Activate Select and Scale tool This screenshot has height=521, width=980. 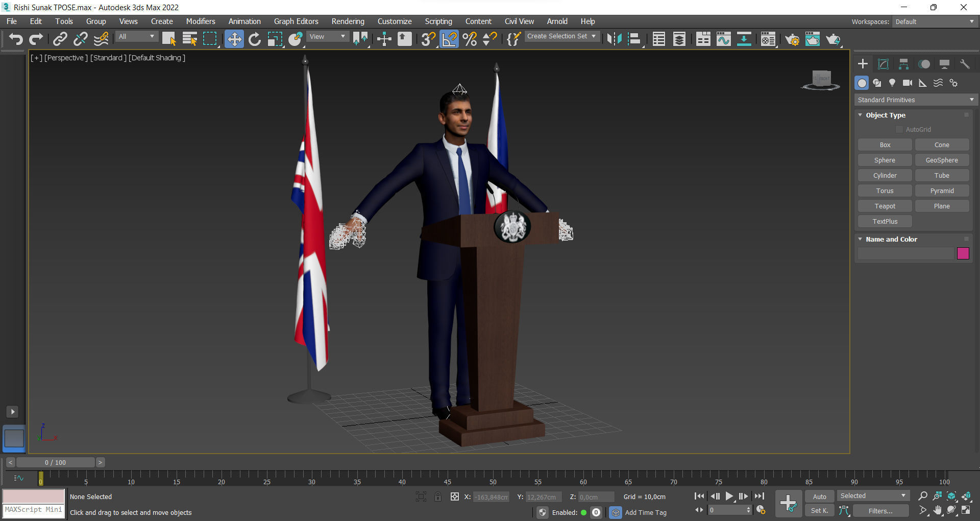coord(275,39)
